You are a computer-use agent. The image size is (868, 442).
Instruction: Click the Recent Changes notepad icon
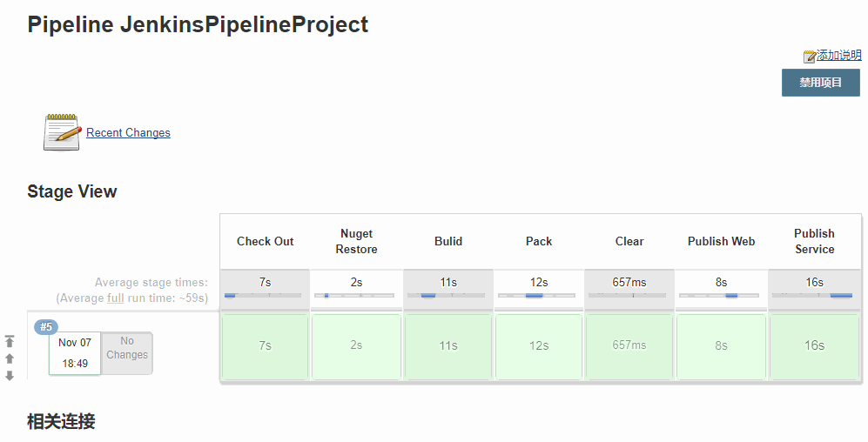click(x=62, y=132)
